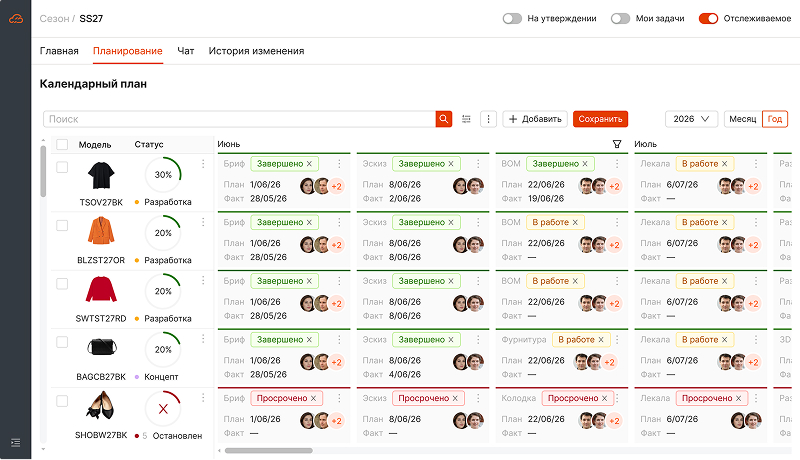800x460 pixels.
Task: Toggle the Мои задачи switch
Action: pos(620,19)
